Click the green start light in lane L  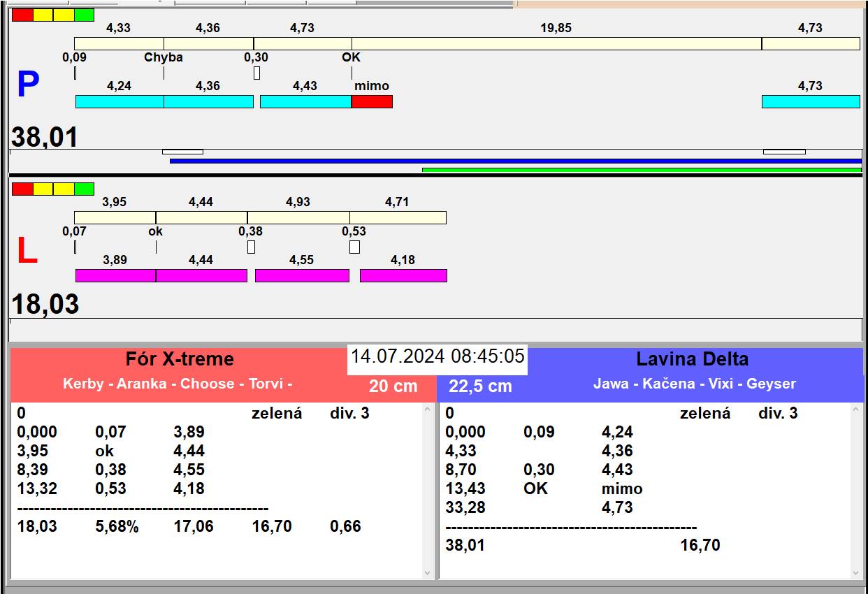(84, 189)
